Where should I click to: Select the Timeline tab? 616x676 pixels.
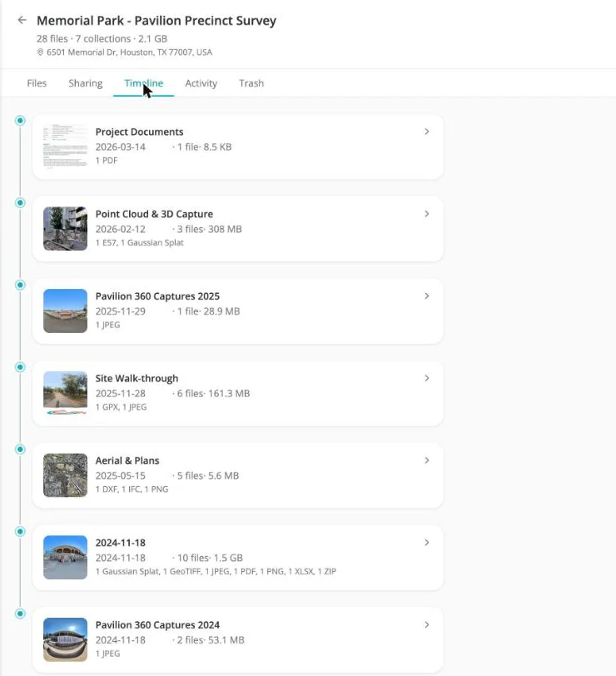pos(143,83)
